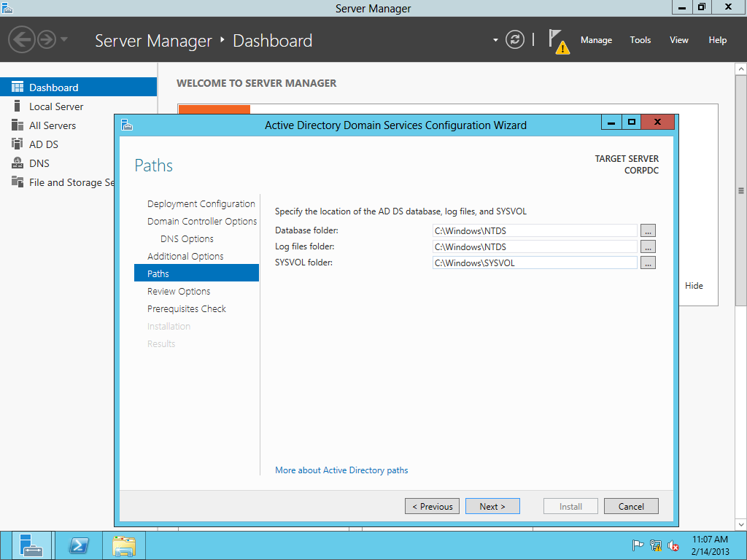Expand the navigation history dropdown arrow
The width and height of the screenshot is (747, 560).
click(64, 39)
